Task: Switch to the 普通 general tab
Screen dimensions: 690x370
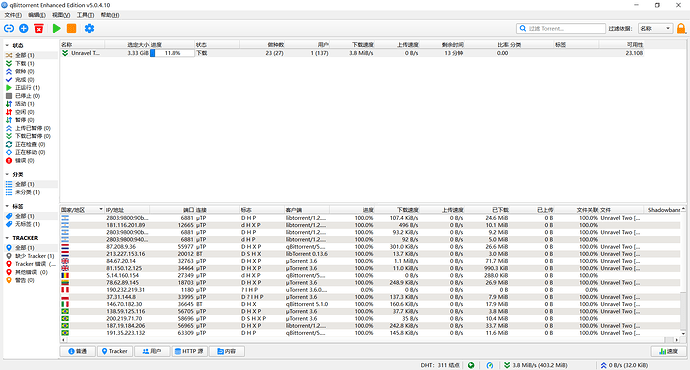Action: pos(77,351)
